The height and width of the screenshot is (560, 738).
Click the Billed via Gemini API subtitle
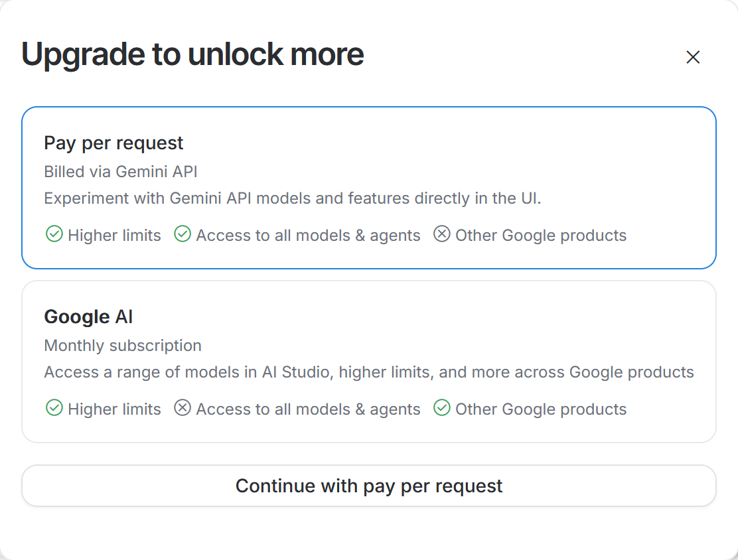pos(121,172)
